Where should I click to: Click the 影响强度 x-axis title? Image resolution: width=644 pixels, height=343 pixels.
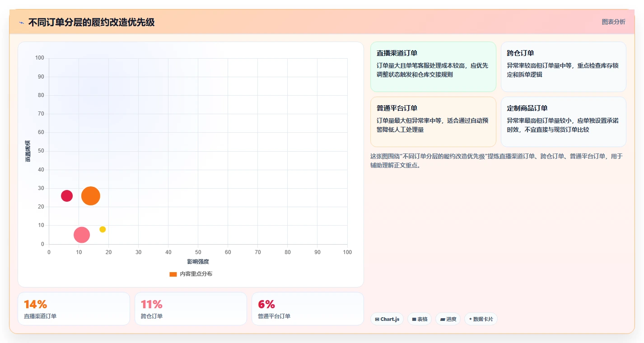198,262
